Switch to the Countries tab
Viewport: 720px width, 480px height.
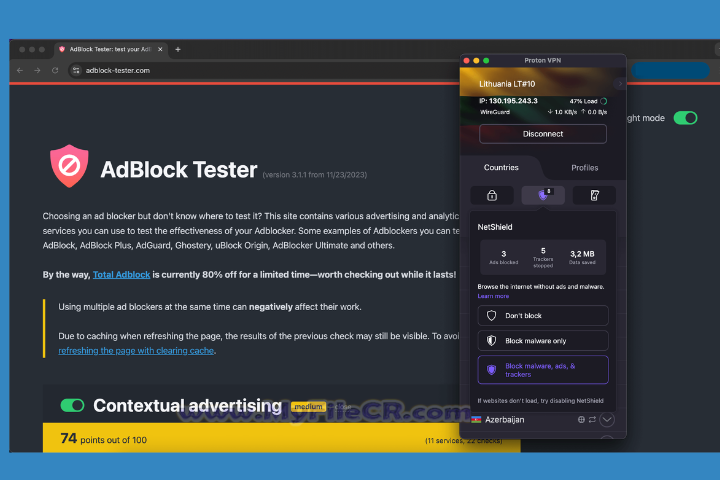[501, 168]
